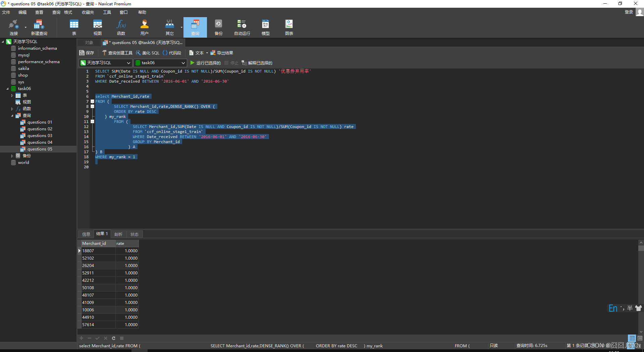
Task: Click results vertical scrollbar up arrow
Action: [x=641, y=242]
